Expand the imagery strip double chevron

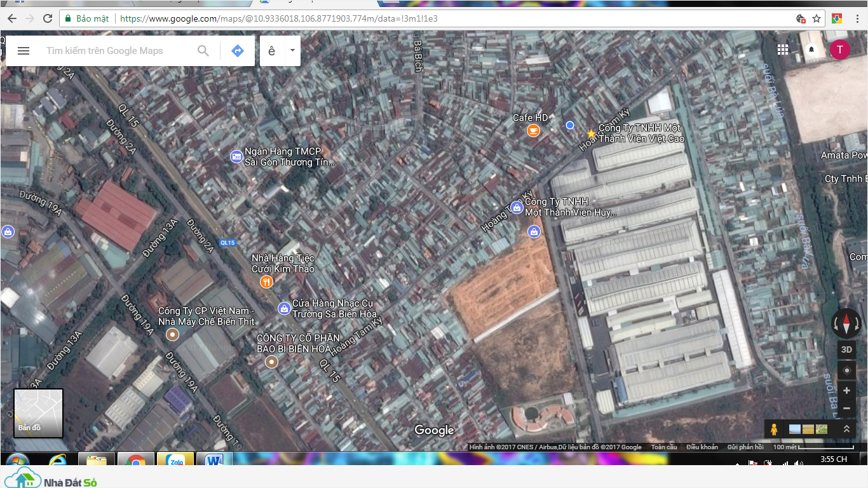coord(846,430)
